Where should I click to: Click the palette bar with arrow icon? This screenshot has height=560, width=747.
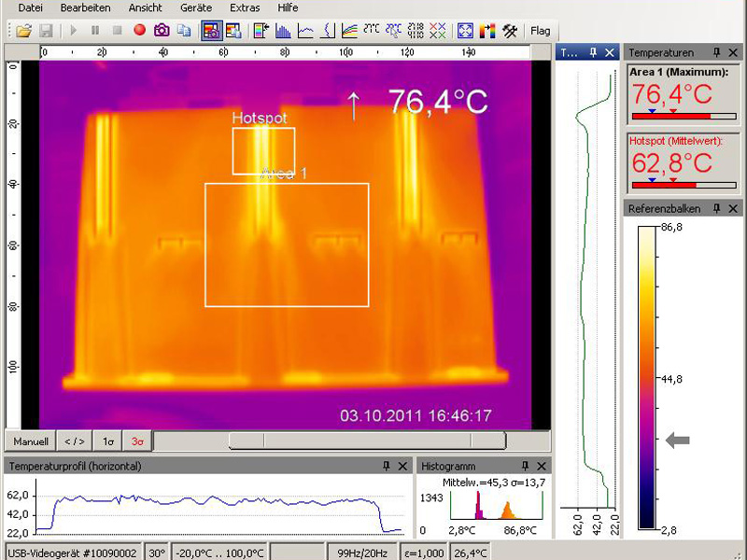pos(261,31)
